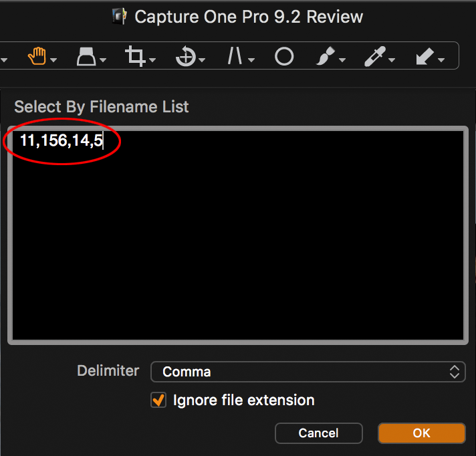Select the Draw mask brush tool
476x456 pixels.
pos(326,56)
